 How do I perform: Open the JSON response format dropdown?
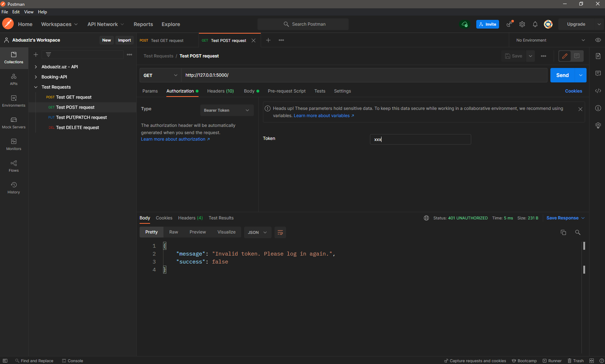(257, 232)
